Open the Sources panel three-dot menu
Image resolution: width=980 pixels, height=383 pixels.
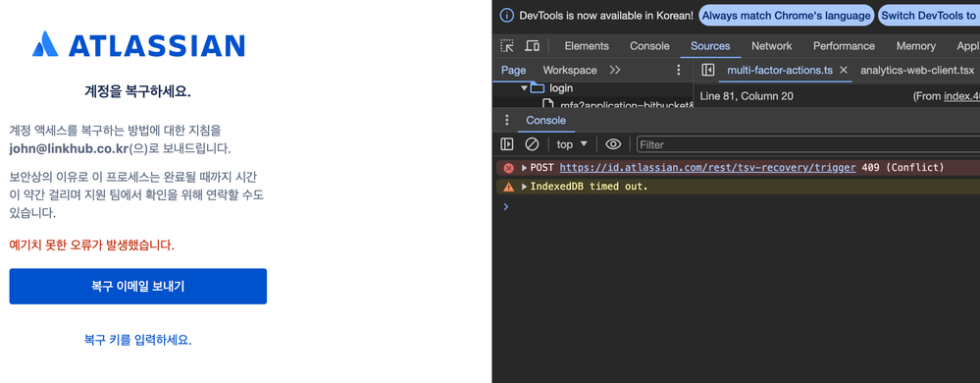(680, 70)
